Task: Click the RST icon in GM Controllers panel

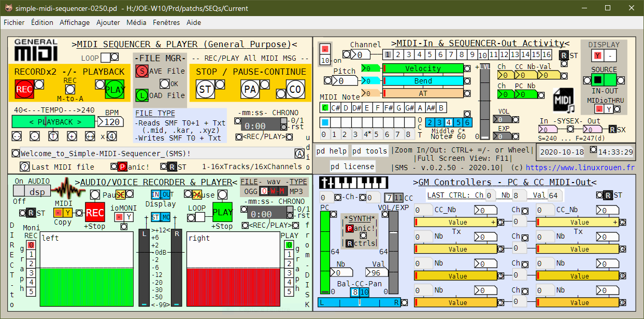Action: click(609, 196)
